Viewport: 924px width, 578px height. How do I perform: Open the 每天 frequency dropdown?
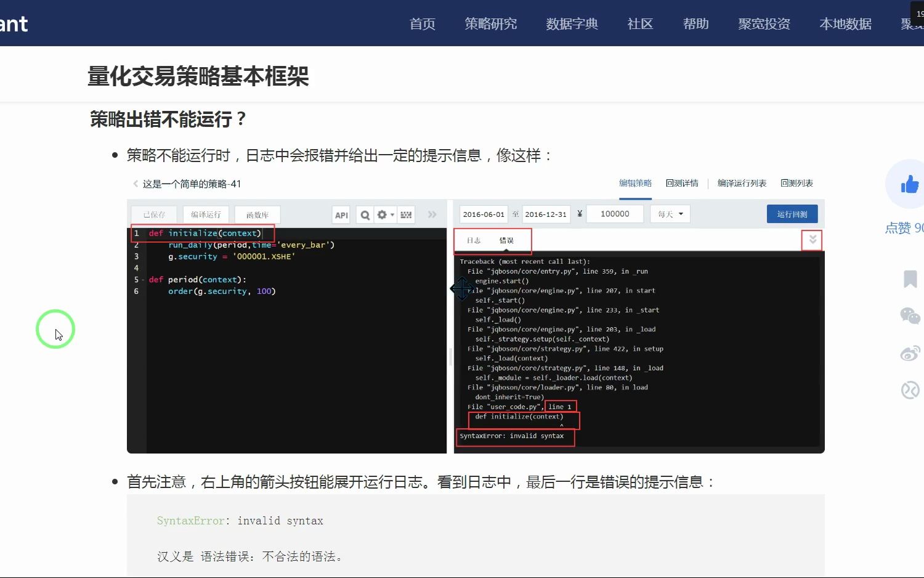670,214
